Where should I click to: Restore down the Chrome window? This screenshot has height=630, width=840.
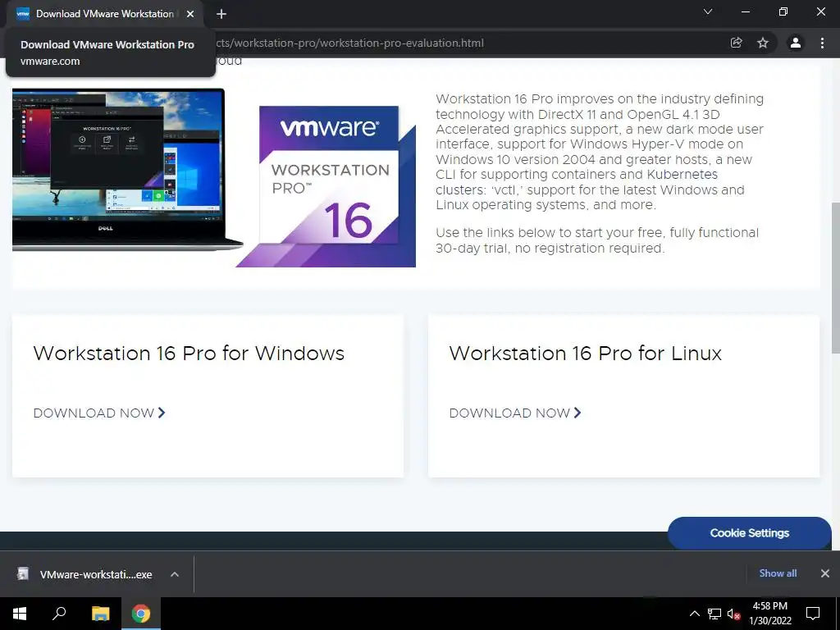point(783,11)
